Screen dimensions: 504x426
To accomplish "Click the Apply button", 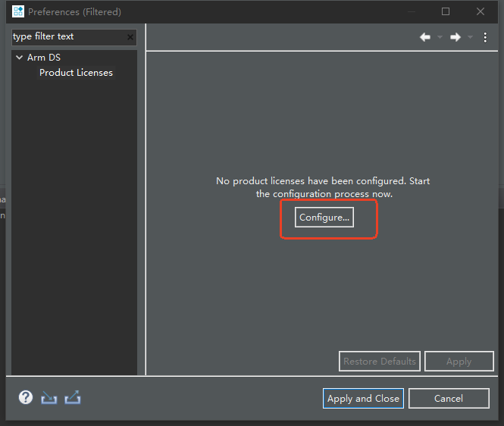I will [x=459, y=362].
